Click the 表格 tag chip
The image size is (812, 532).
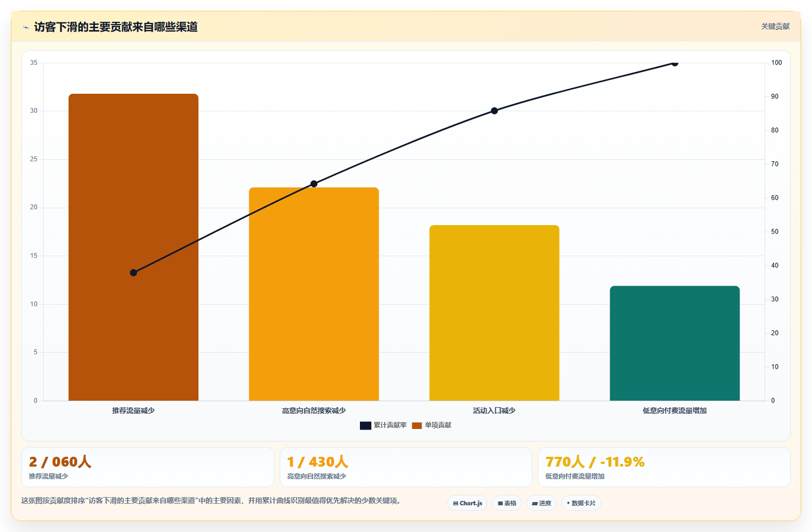pyautogui.click(x=507, y=503)
